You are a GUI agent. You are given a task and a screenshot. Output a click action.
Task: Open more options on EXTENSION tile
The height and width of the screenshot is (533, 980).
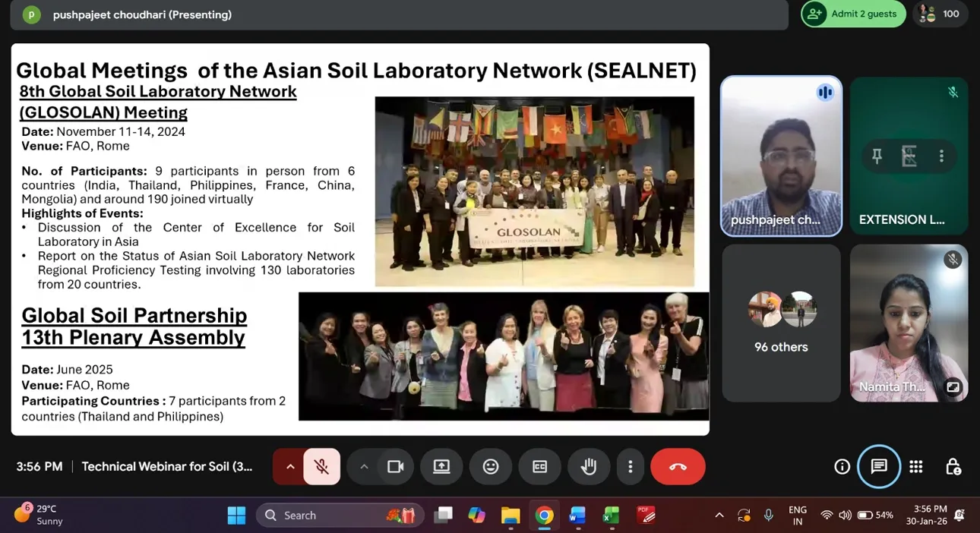[x=941, y=156]
